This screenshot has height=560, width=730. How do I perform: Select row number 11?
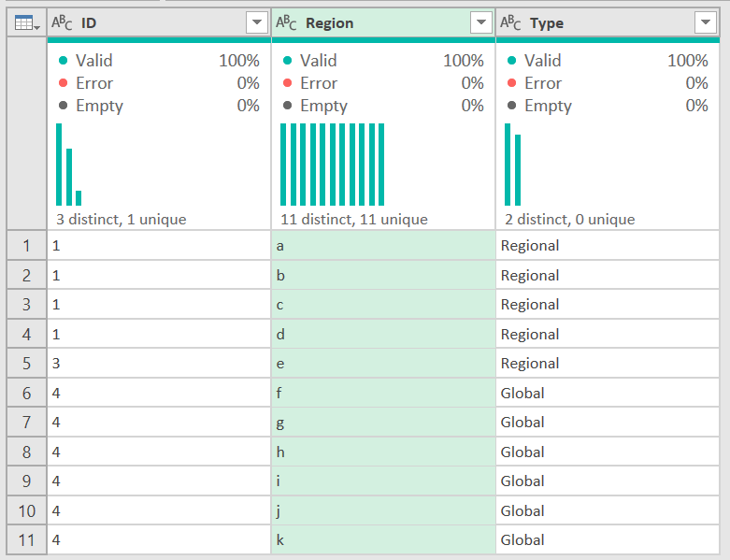(26, 540)
